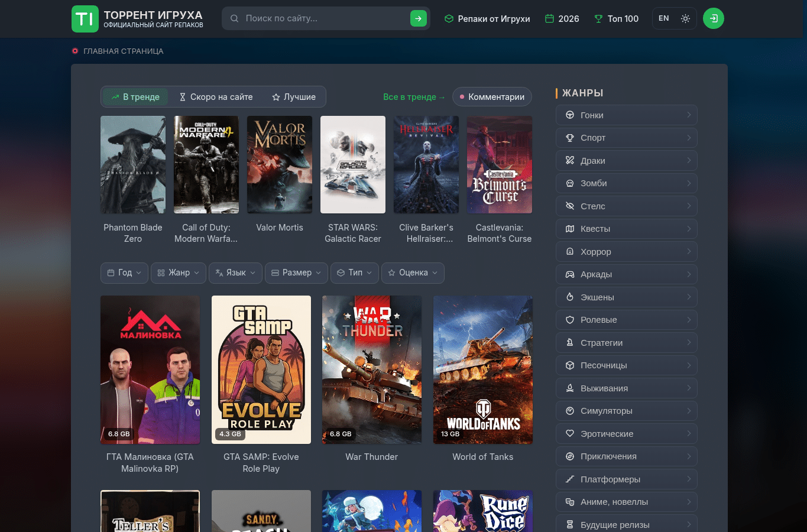Click the green login icon button

coord(714,18)
